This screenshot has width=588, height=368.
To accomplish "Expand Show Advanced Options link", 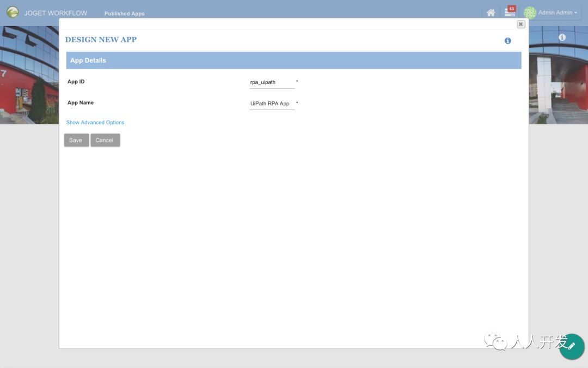I will [95, 123].
